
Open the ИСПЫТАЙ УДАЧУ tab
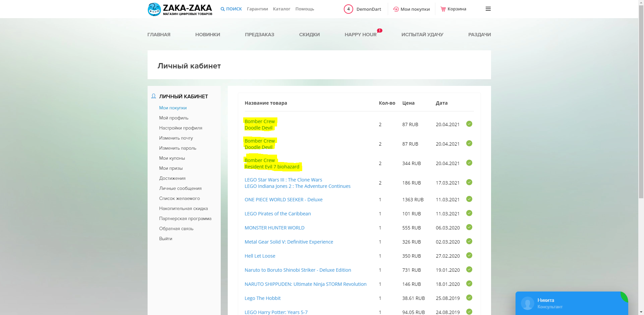[x=422, y=35]
